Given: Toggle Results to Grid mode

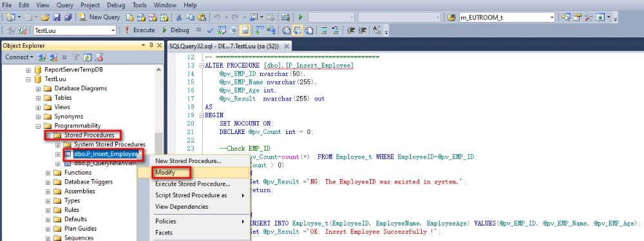Looking at the screenshot, I should click(298, 30).
